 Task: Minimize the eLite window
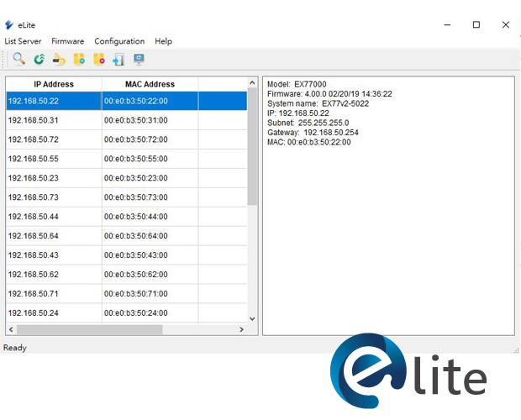pos(448,25)
